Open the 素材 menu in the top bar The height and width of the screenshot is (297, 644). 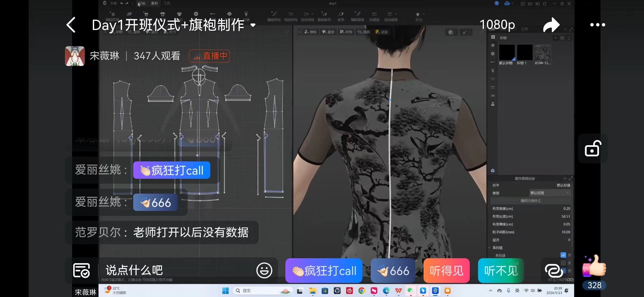pyautogui.click(x=154, y=3)
